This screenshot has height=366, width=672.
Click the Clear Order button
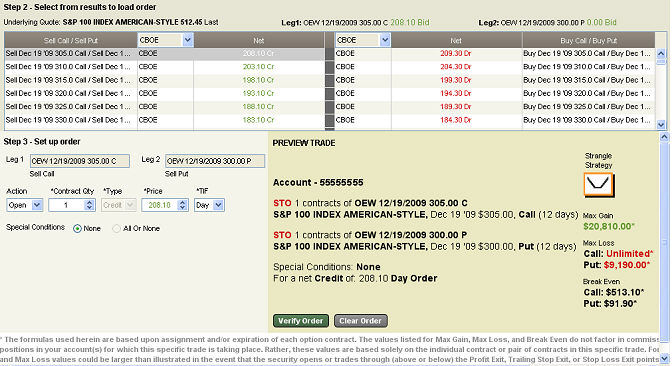(x=360, y=321)
